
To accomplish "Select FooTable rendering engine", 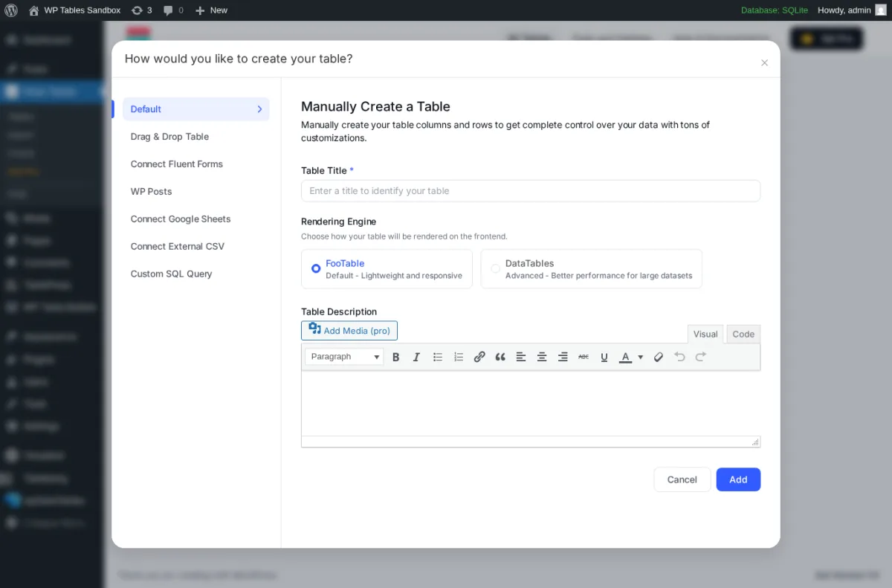I will coord(387,269).
